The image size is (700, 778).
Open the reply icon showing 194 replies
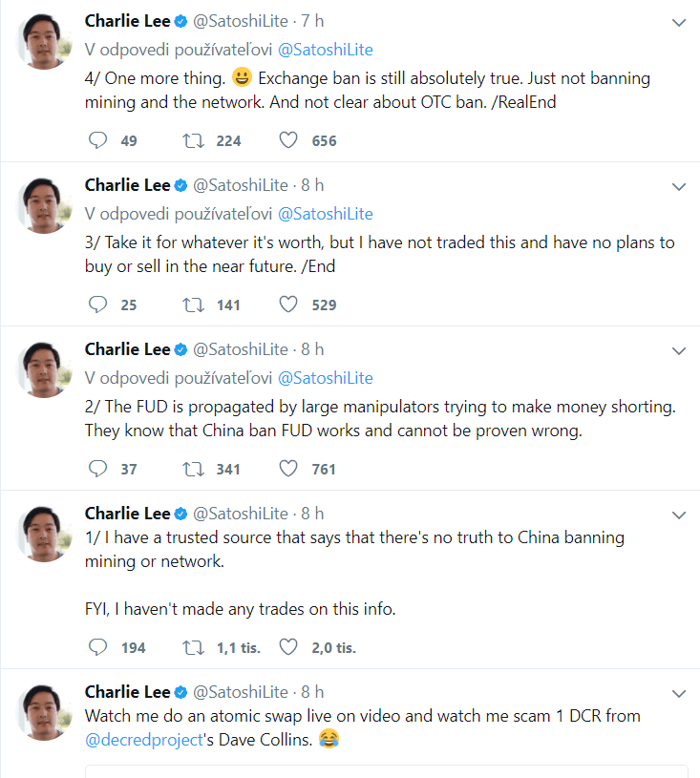pos(97,647)
